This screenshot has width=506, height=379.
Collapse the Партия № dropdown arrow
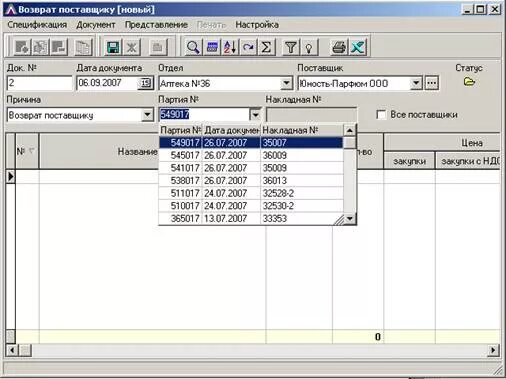point(256,115)
